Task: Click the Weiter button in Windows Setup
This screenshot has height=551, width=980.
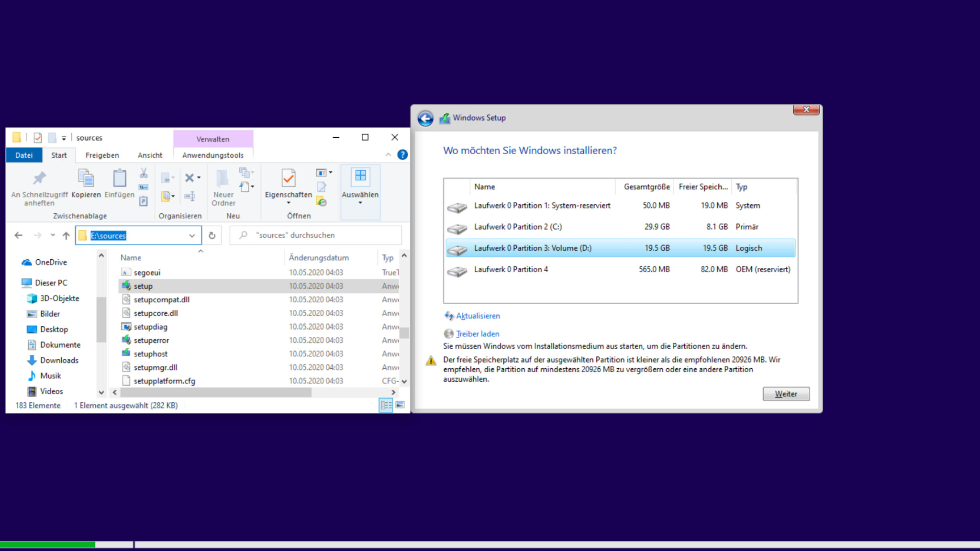Action: pyautogui.click(x=786, y=394)
